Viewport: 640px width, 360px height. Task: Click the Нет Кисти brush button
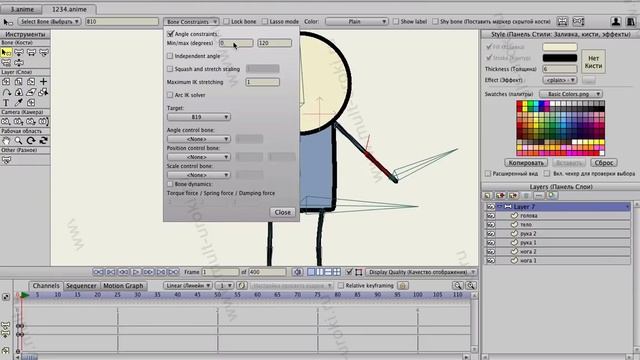[593, 62]
